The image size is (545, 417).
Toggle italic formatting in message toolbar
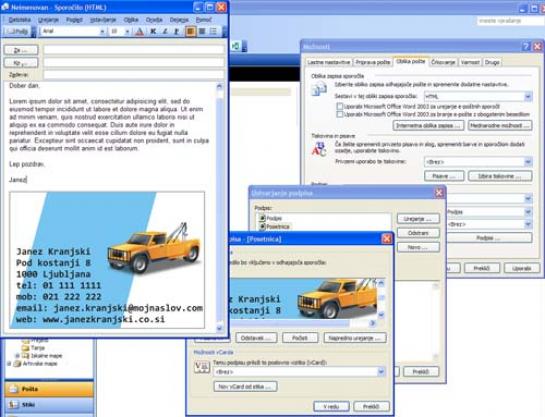(165, 32)
